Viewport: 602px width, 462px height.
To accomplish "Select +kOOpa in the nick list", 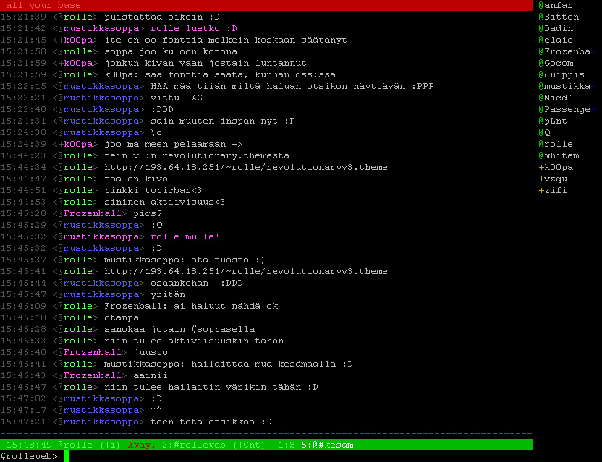I will (556, 167).
